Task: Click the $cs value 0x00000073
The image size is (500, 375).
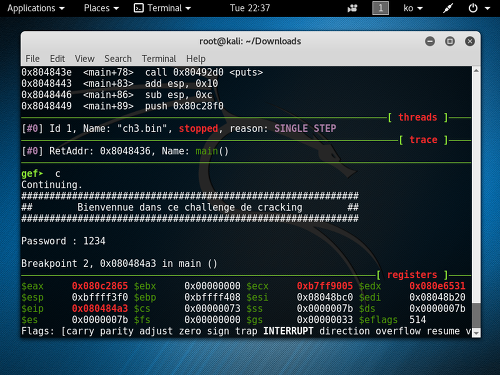Action: (212, 308)
